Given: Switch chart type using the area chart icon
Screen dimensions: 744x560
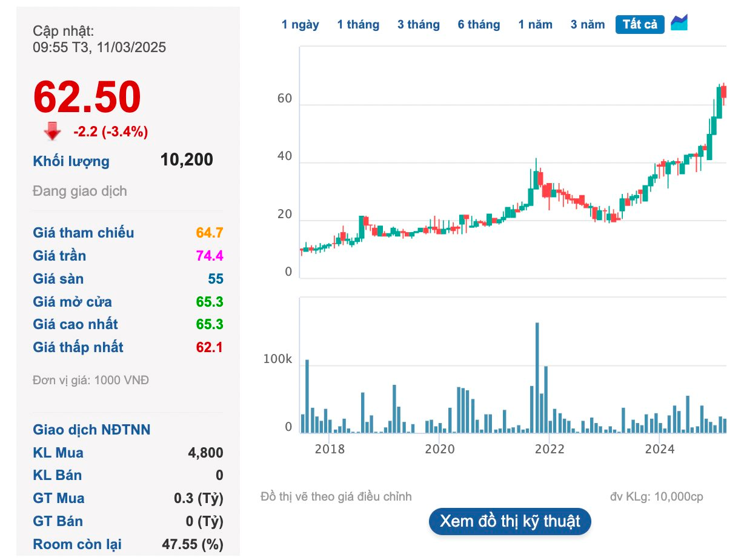Looking at the screenshot, I should coord(679,24).
